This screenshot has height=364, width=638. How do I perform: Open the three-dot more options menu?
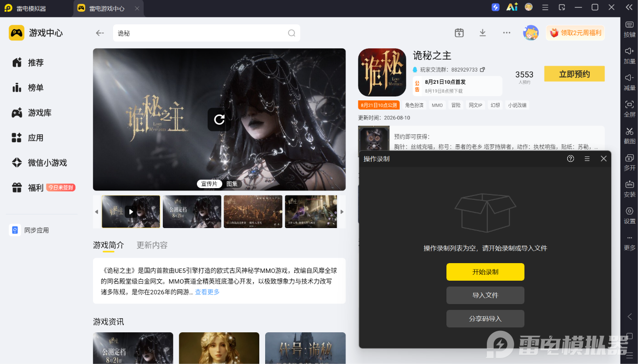pos(507,33)
